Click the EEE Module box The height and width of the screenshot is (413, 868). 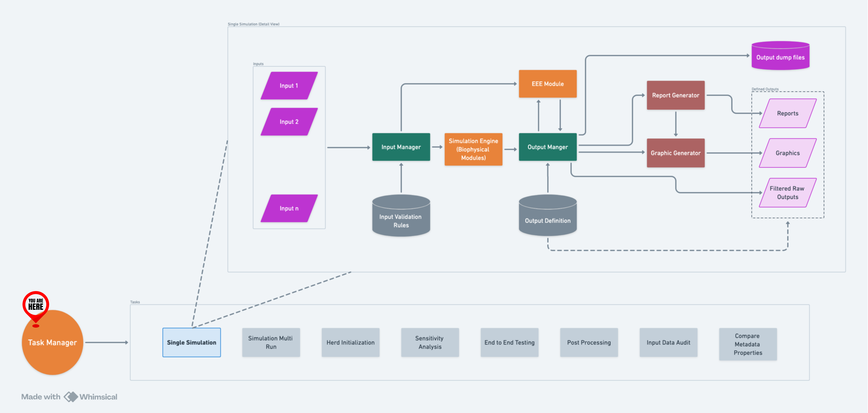coord(548,84)
